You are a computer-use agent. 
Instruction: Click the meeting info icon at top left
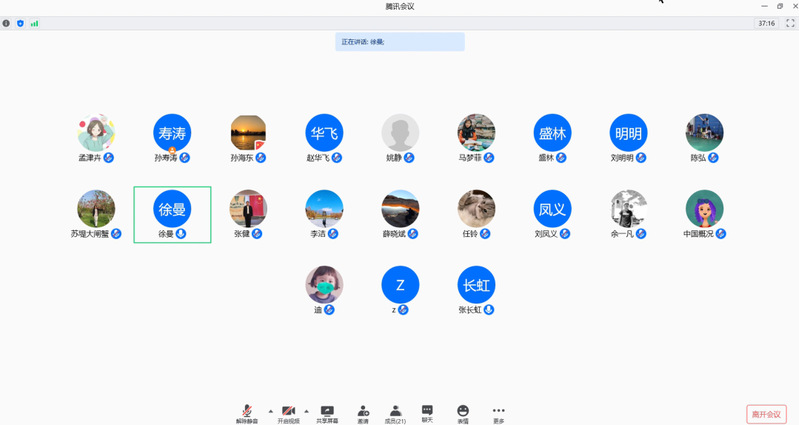[6, 23]
